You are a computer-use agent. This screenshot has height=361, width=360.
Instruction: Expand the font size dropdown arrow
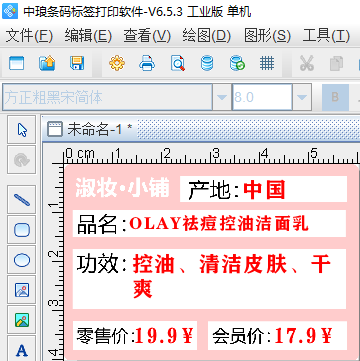pos(302,97)
